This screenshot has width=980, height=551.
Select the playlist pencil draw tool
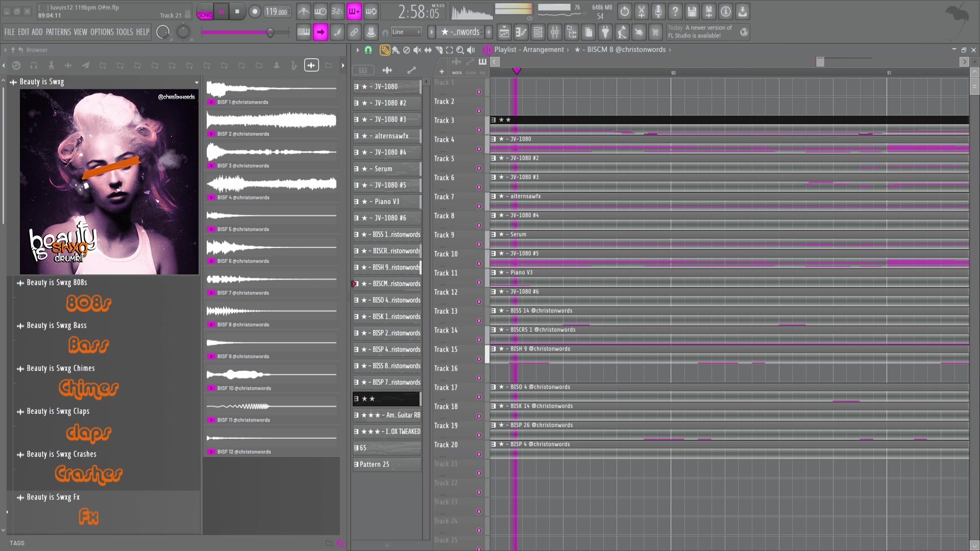click(384, 50)
